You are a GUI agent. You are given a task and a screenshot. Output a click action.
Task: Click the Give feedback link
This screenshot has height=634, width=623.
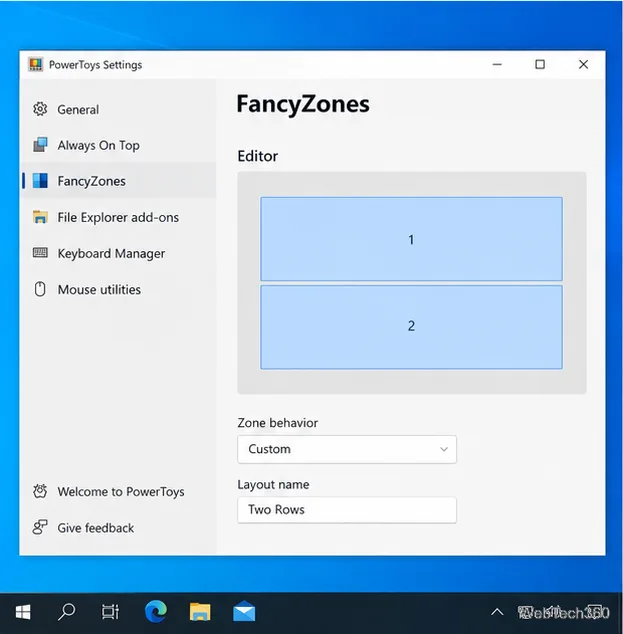118,527
